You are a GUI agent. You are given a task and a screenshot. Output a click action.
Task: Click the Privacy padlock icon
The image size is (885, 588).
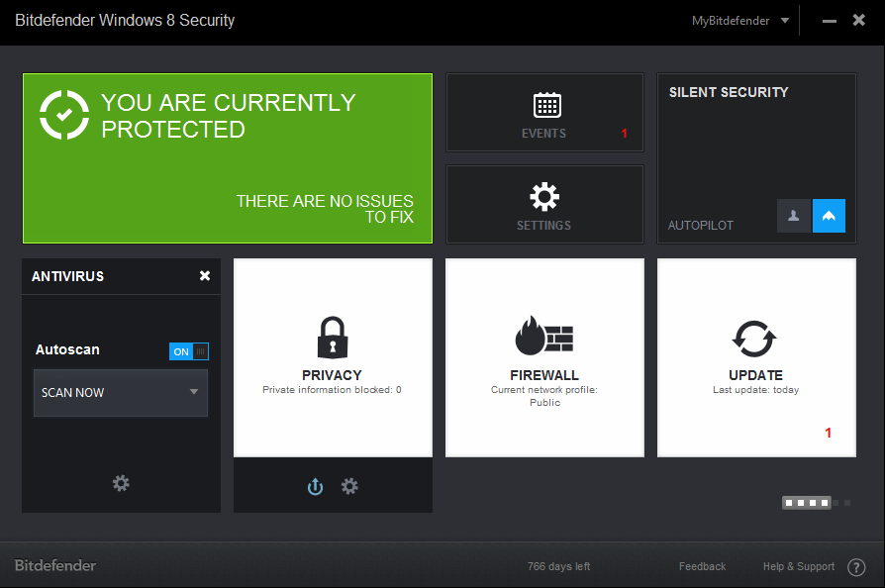point(332,338)
